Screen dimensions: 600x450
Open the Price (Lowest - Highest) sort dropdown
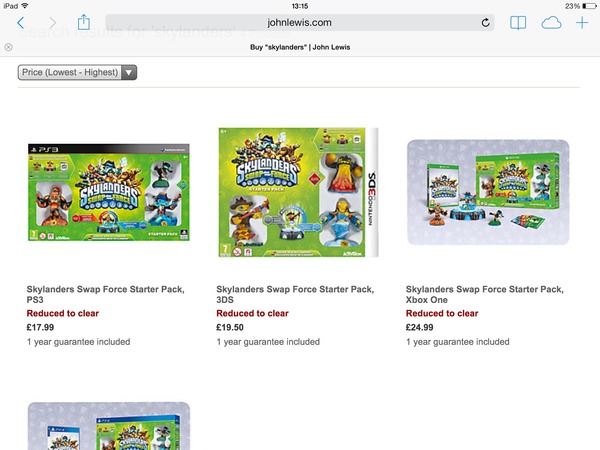tap(77, 72)
